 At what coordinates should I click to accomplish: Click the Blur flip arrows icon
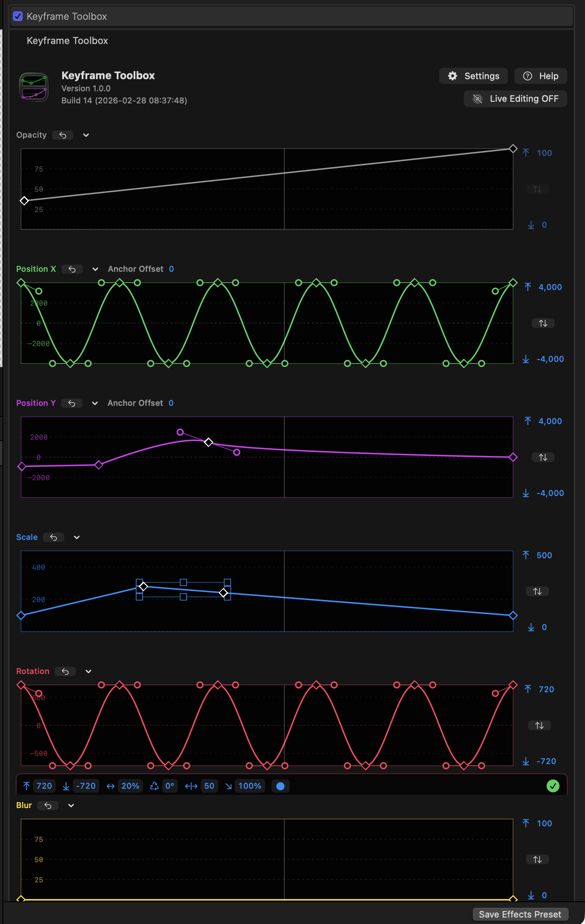click(537, 859)
